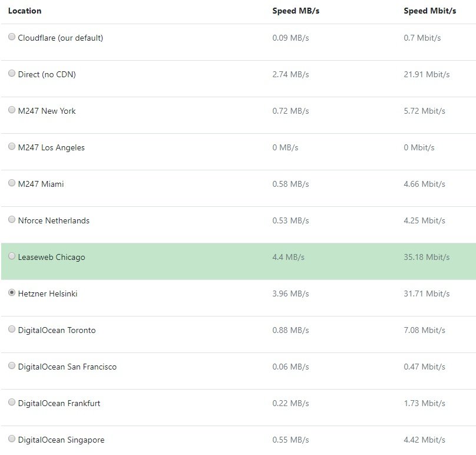Click the DigitalOcean Toronto label
The image size is (476, 455).
(x=57, y=330)
